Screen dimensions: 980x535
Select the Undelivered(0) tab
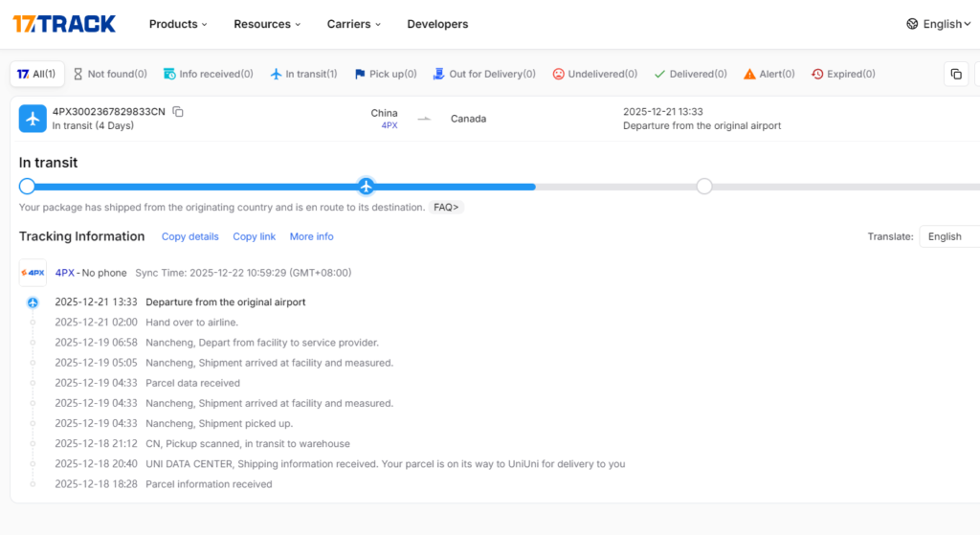(x=595, y=74)
